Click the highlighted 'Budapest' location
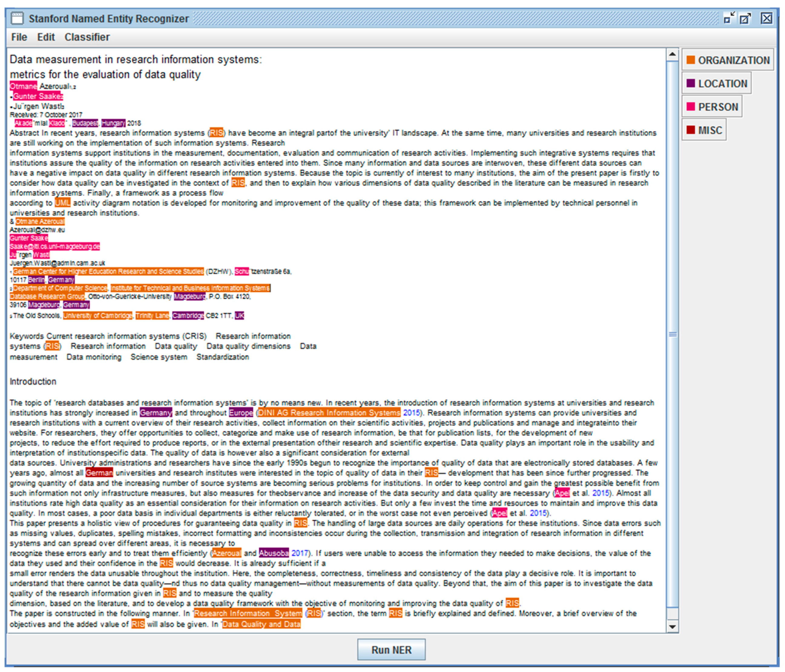The image size is (785, 672). (x=85, y=123)
